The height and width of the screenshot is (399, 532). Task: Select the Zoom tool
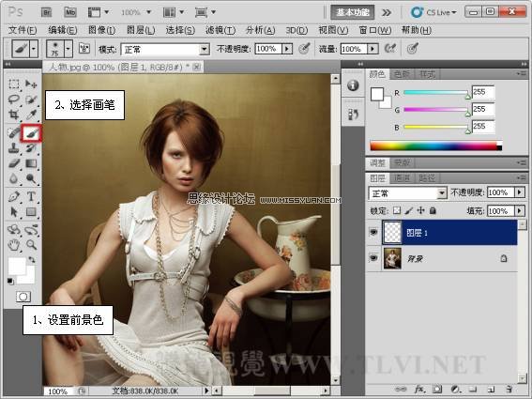[x=31, y=244]
